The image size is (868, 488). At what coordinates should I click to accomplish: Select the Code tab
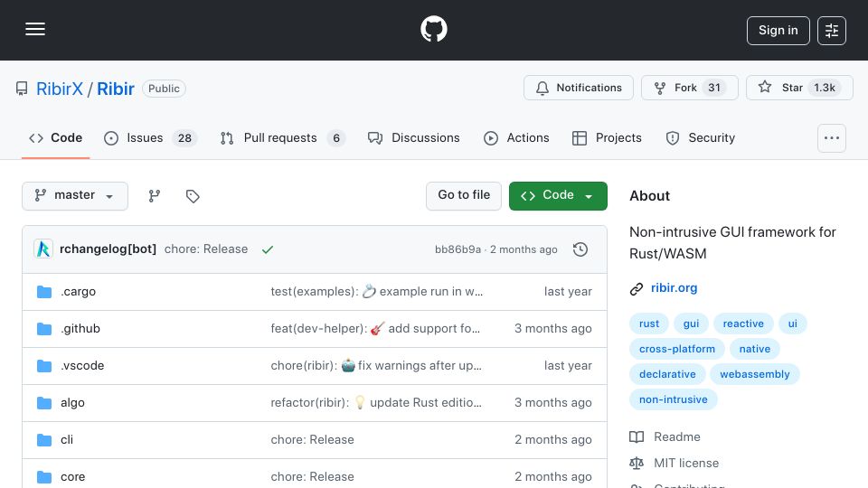pyautogui.click(x=55, y=137)
